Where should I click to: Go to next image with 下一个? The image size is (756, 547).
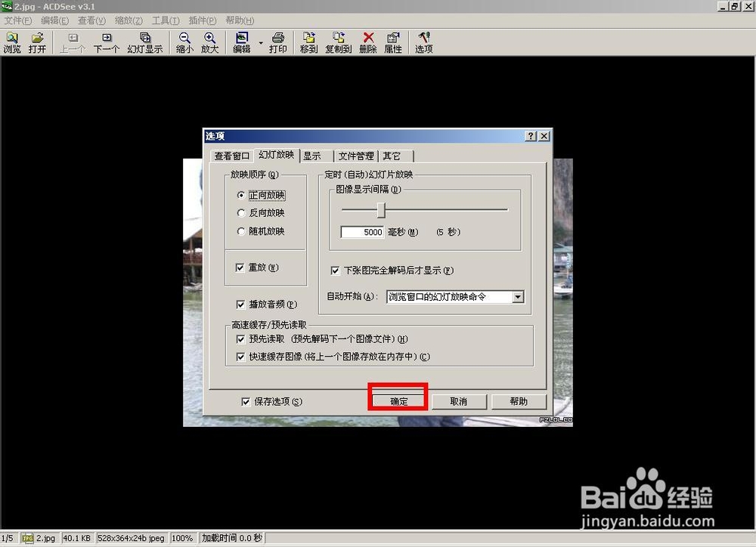107,43
